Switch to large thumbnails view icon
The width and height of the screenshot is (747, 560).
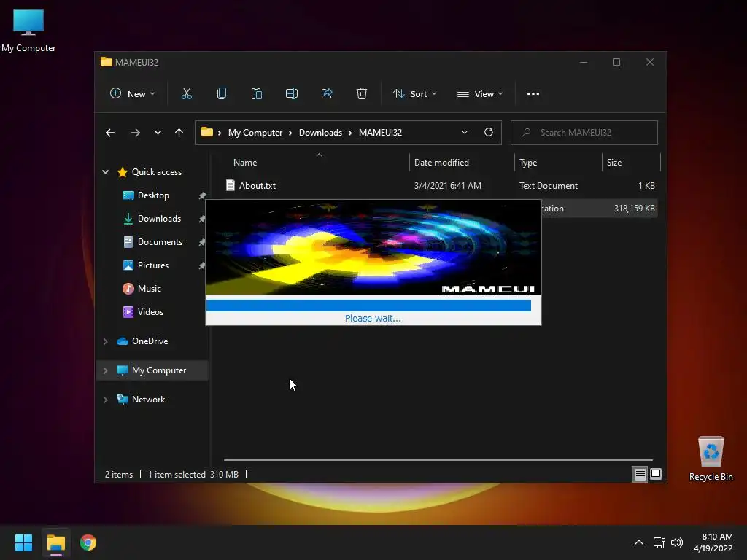(x=656, y=474)
